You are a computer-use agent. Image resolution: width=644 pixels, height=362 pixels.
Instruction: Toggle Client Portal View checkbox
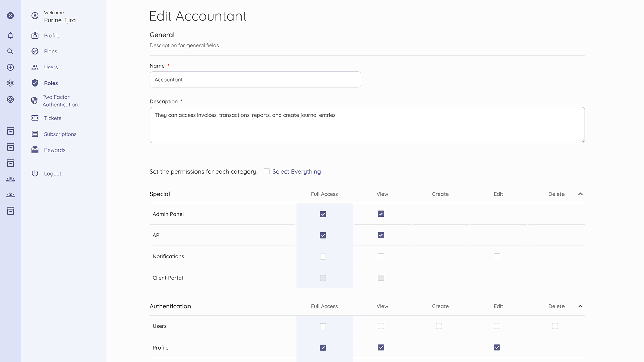click(381, 278)
